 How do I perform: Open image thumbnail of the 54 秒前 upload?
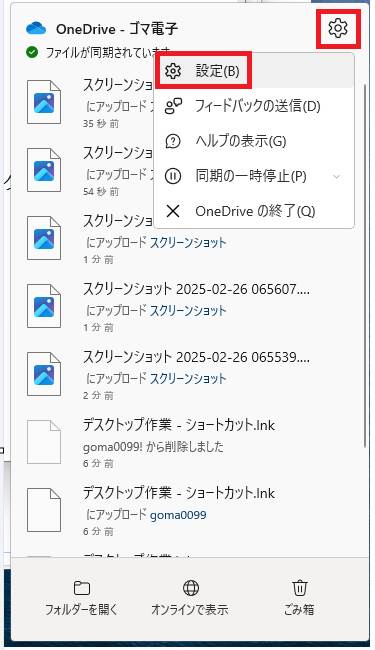(44, 170)
